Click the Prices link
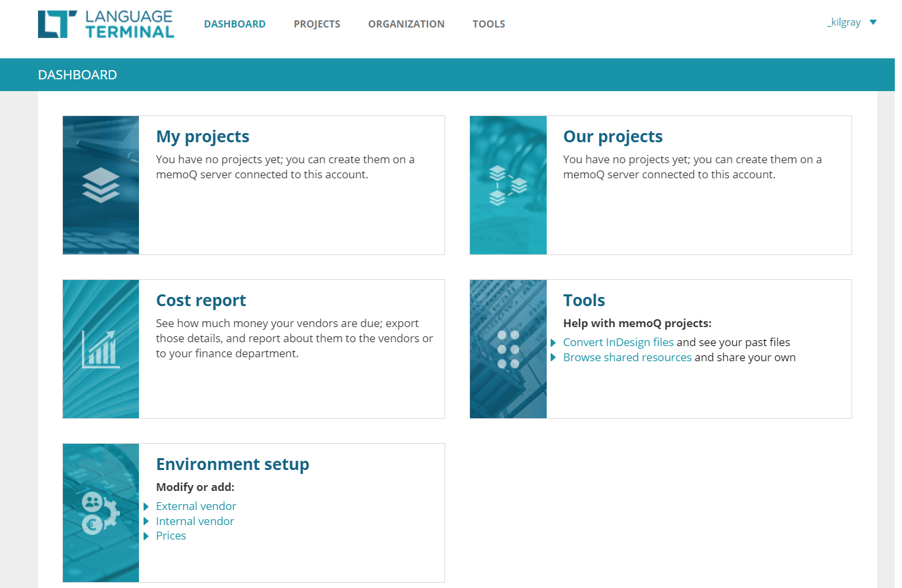Image resolution: width=902 pixels, height=588 pixels. [171, 536]
